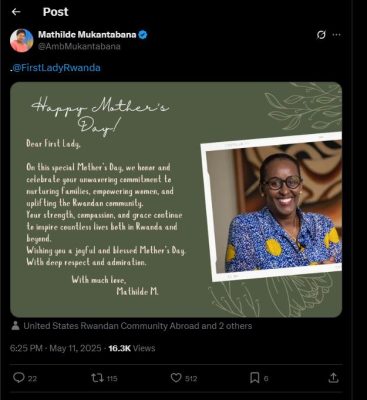
Task: Click the First Lady's photo in card
Action: (272, 207)
